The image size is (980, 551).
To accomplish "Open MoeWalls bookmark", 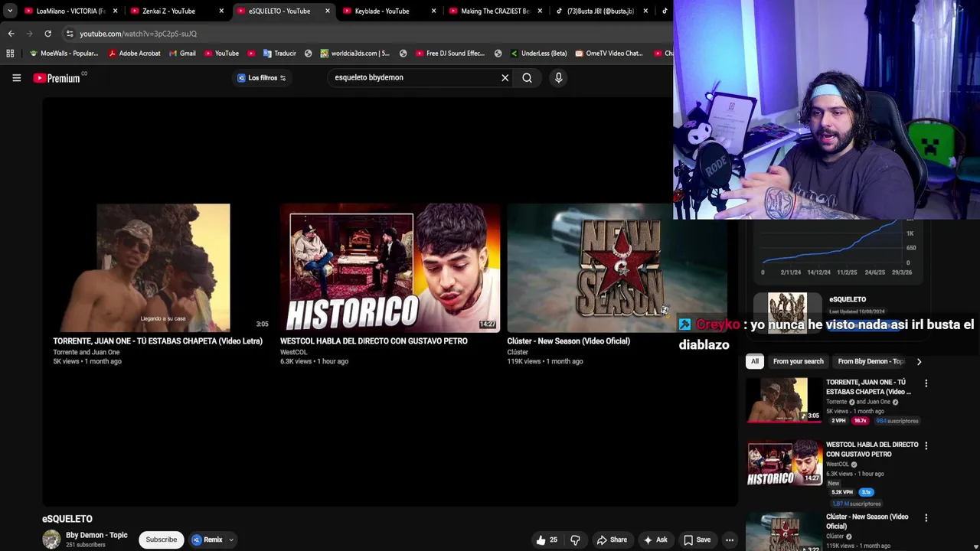I will click(x=64, y=53).
